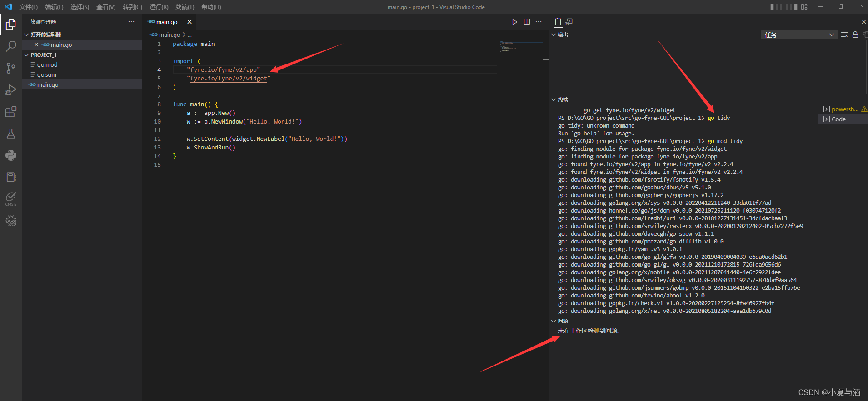Open the 编辑(E) menu
The height and width of the screenshot is (401, 868).
click(x=54, y=7)
